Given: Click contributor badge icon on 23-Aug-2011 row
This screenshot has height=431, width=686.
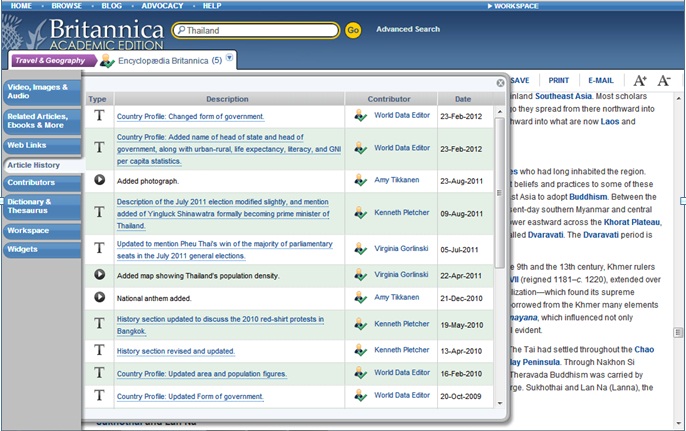Looking at the screenshot, I should 360,180.
